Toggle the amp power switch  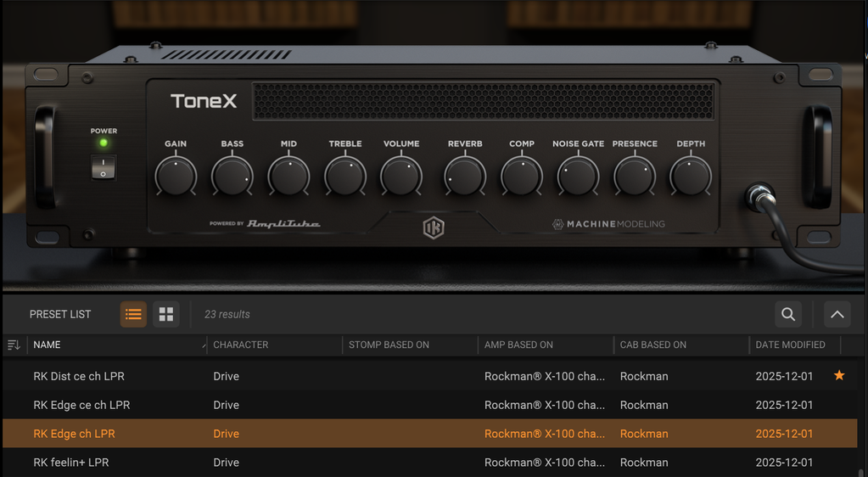pos(103,166)
